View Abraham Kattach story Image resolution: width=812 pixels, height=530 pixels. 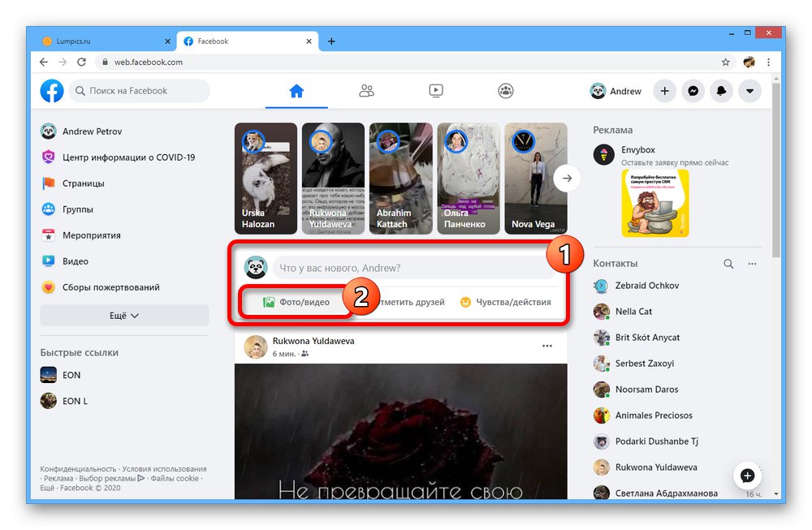401,178
